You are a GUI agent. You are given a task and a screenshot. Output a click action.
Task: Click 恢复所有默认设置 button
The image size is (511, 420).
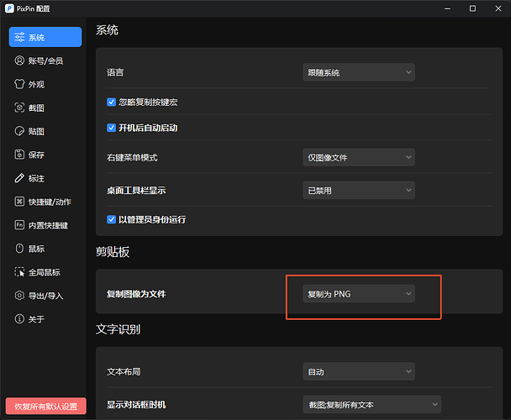pos(45,407)
